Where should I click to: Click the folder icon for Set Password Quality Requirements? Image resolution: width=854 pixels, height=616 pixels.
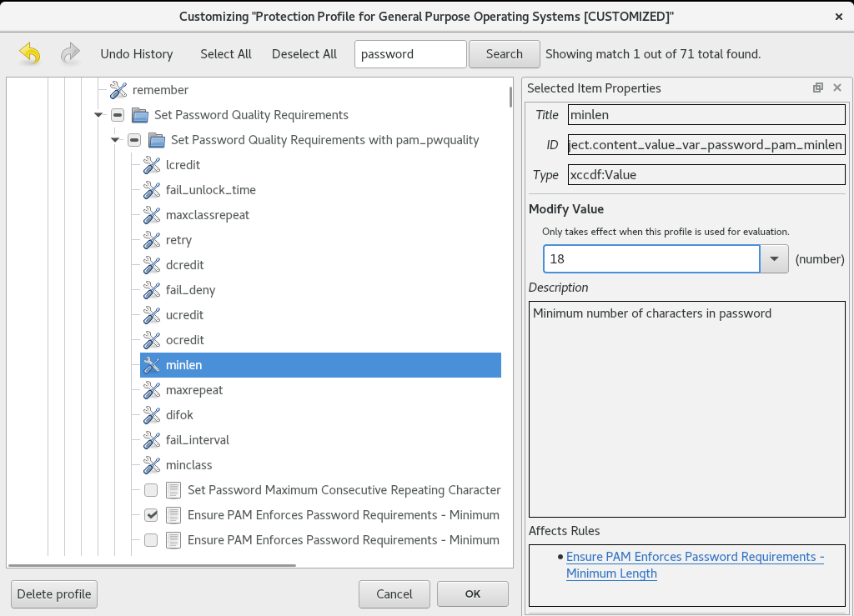coord(139,115)
